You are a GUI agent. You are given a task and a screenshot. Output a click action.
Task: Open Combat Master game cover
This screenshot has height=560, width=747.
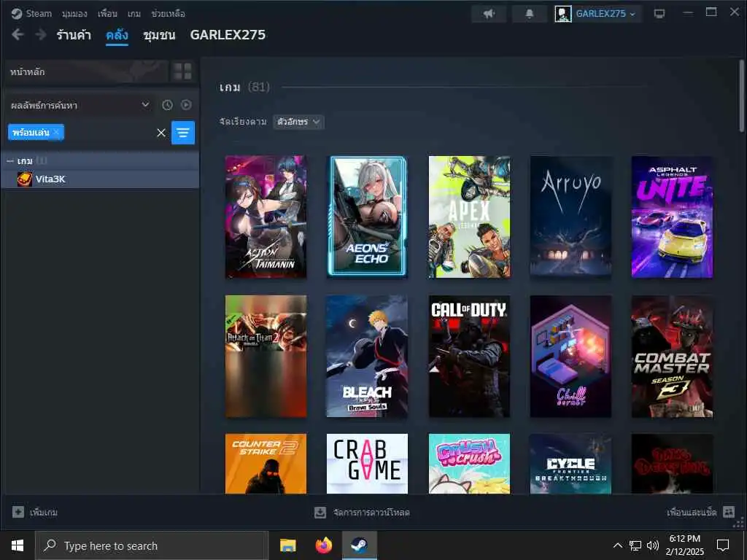672,356
